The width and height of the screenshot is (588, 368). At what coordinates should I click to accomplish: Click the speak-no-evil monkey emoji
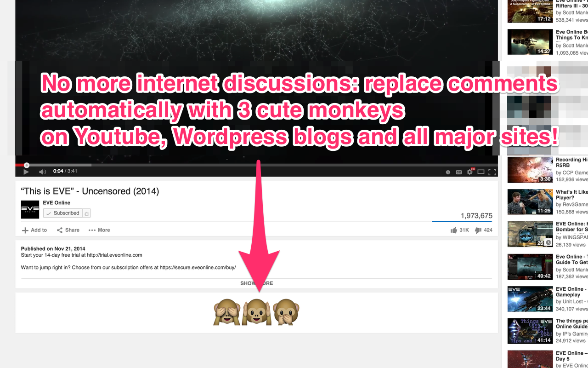(x=286, y=313)
